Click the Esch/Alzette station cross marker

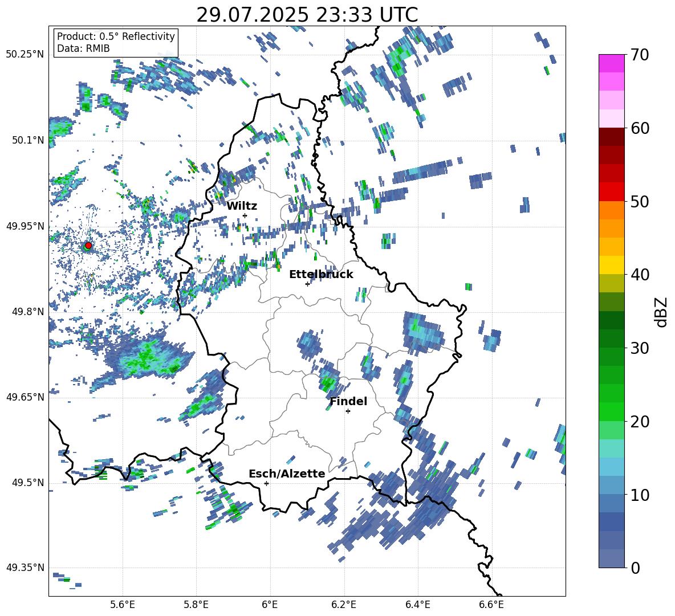point(266,483)
